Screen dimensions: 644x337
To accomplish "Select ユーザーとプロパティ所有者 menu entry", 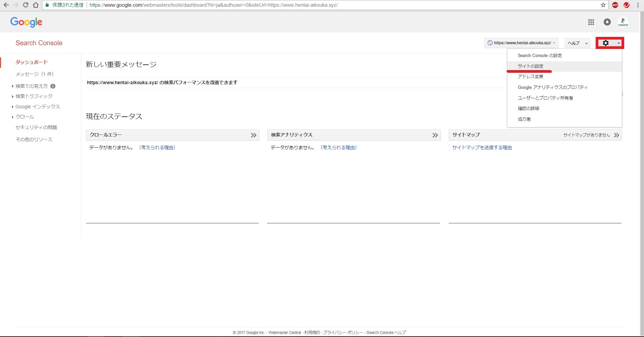I will pyautogui.click(x=564, y=98).
